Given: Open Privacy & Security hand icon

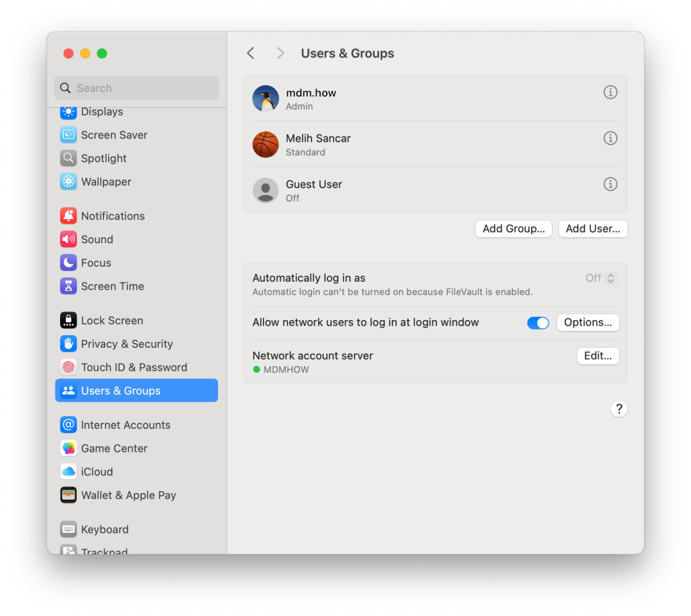Looking at the screenshot, I should [68, 344].
